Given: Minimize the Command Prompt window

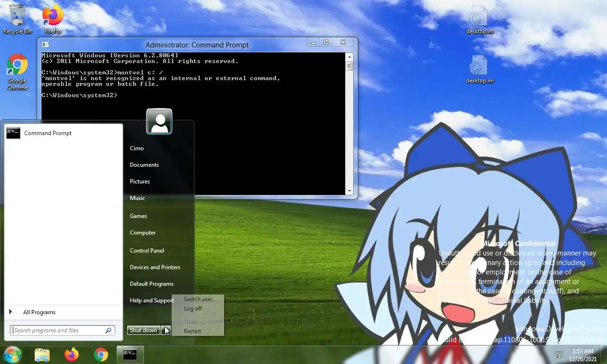Looking at the screenshot, I should [x=313, y=43].
